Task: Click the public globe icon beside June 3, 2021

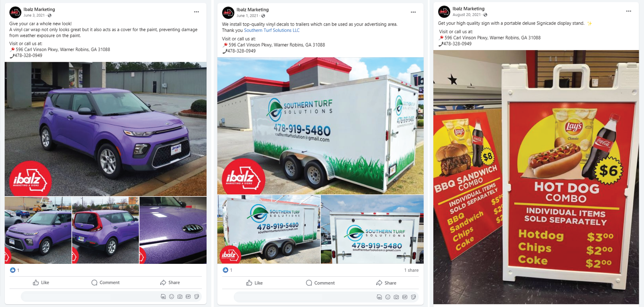Action: point(50,16)
